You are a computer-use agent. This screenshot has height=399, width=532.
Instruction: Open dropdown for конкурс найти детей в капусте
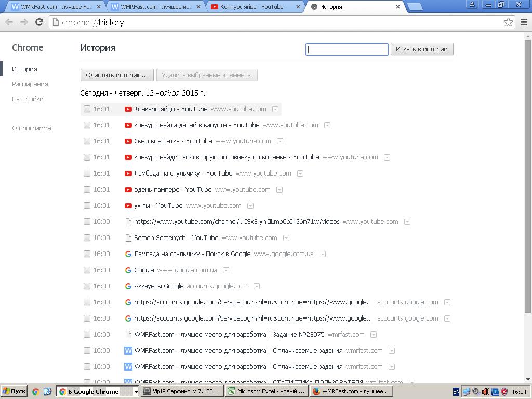coord(327,126)
